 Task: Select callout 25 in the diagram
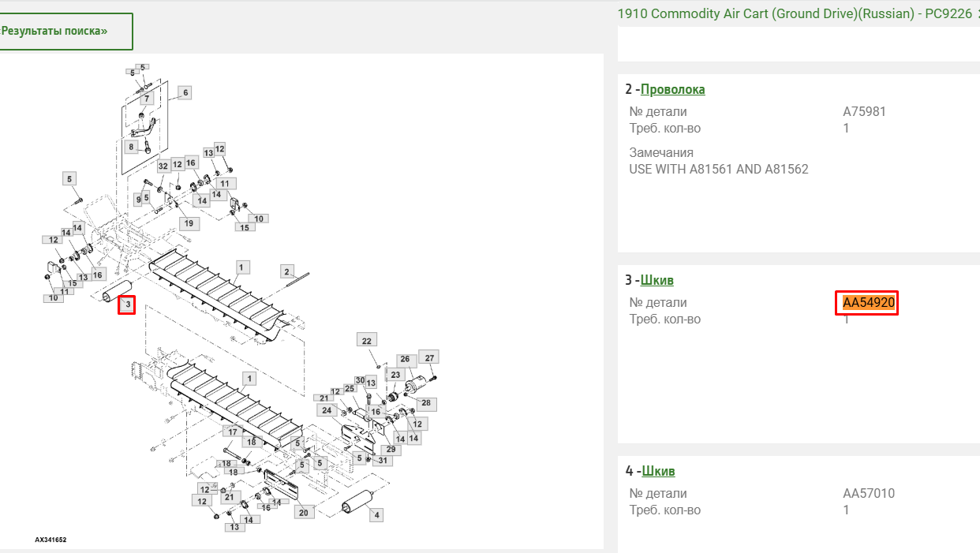tap(349, 389)
